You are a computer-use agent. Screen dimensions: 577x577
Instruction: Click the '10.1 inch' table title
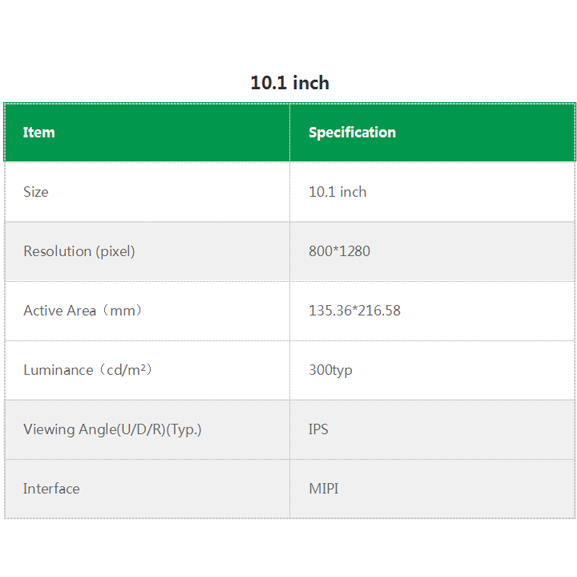(x=290, y=82)
